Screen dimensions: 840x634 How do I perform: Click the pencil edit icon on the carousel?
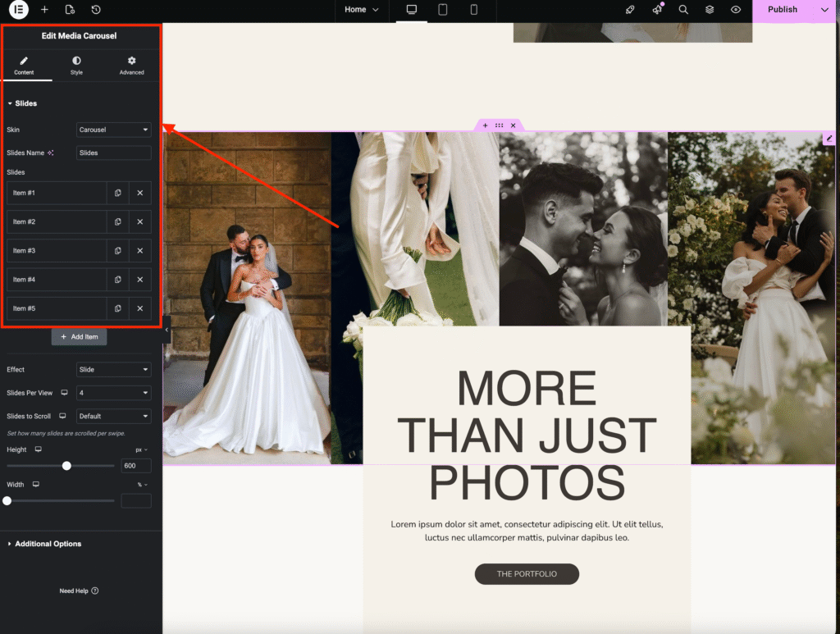[829, 139]
